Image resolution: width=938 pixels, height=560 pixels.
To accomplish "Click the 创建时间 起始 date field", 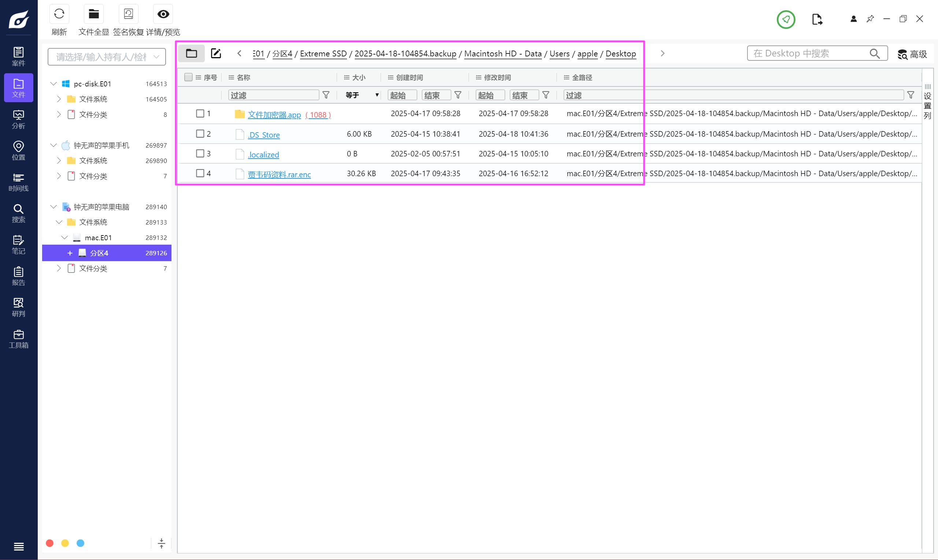I will pos(402,95).
